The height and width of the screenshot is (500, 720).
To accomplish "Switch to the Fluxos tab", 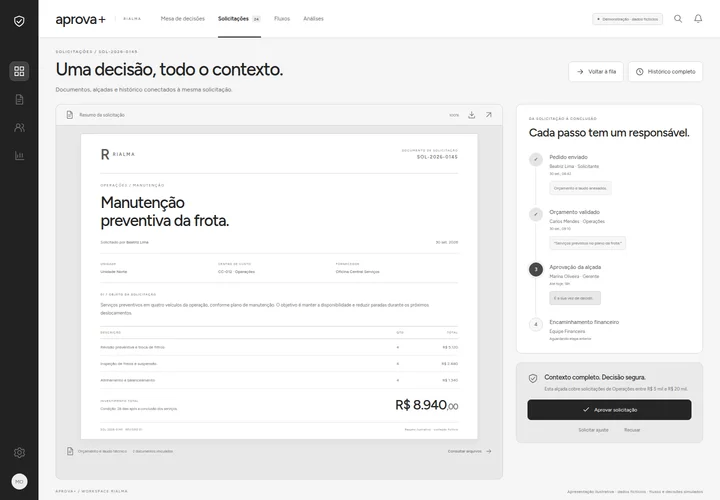I will pos(282,19).
